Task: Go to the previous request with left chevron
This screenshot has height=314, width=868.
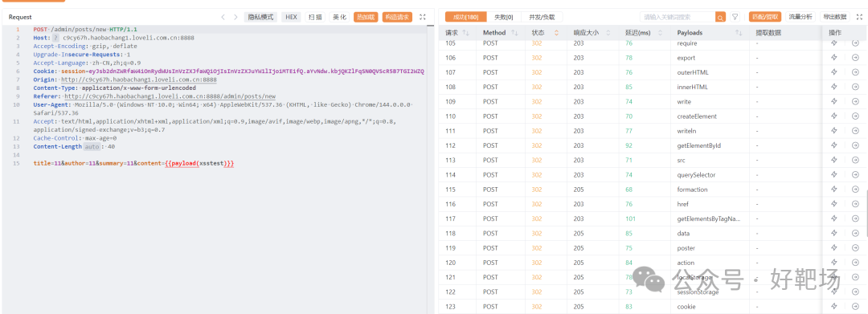Action: point(223,17)
